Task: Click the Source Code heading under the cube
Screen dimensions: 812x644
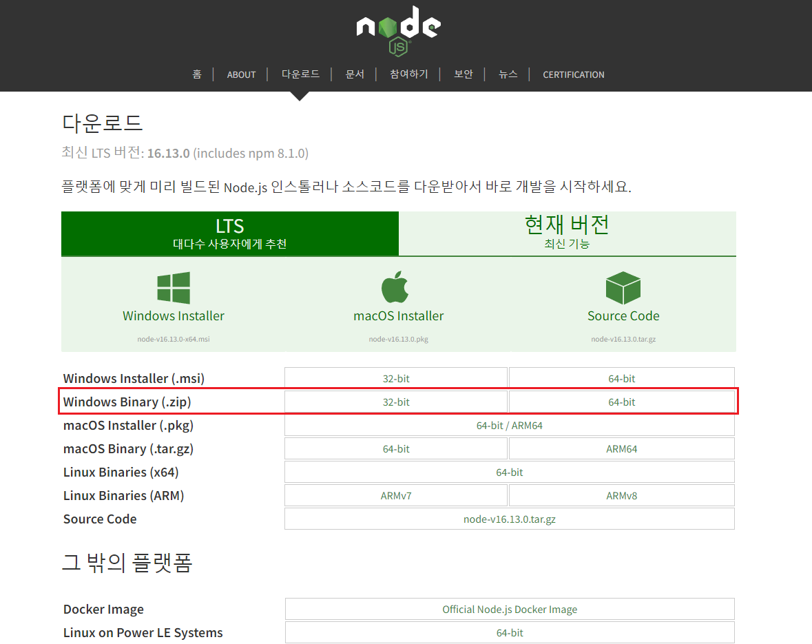Action: pos(623,316)
